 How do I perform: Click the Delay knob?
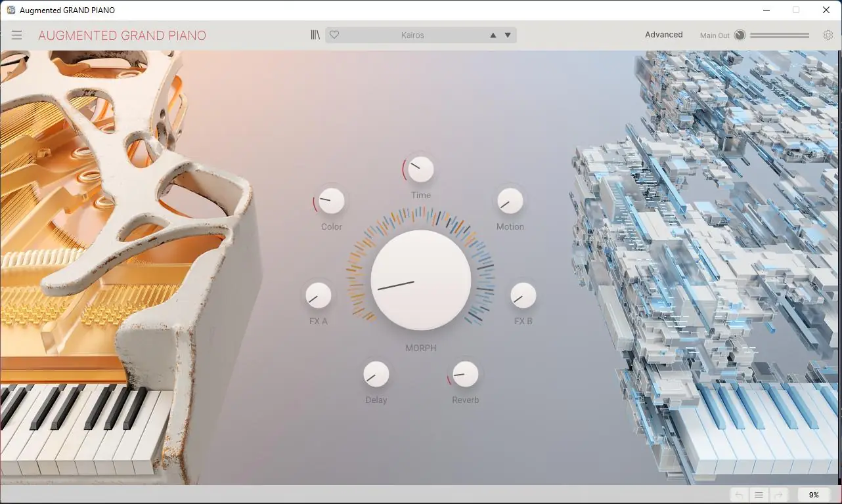click(376, 374)
